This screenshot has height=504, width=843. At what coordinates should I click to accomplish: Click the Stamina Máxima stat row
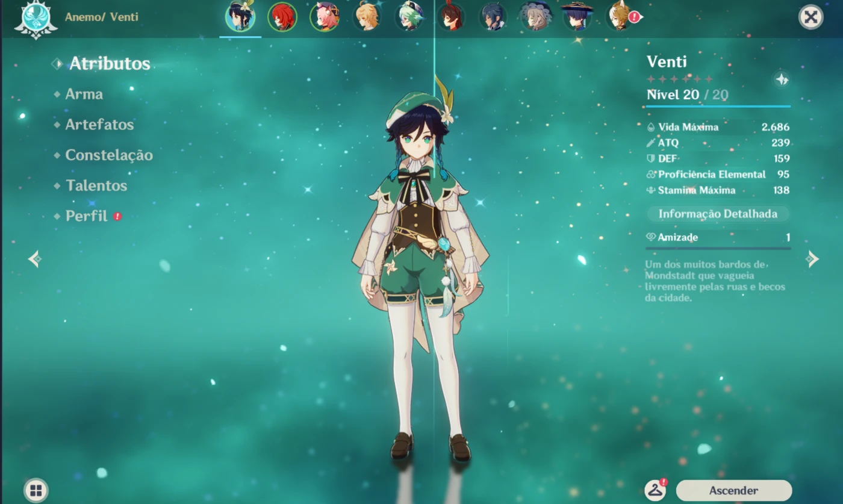click(x=718, y=190)
